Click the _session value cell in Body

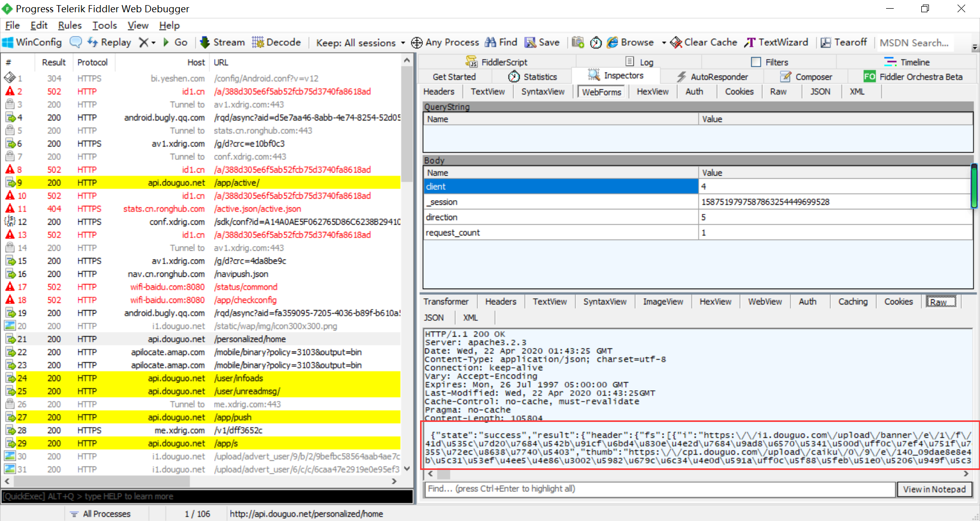pos(835,202)
